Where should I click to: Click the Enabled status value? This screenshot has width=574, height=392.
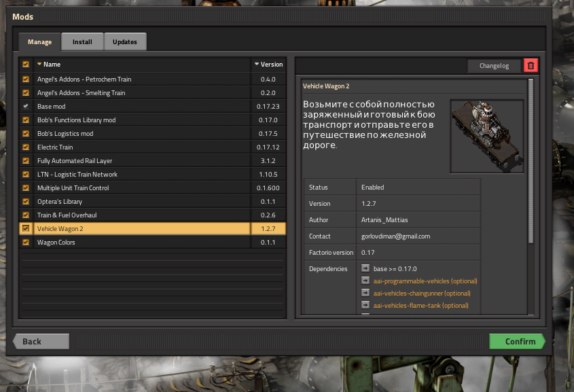[x=373, y=187]
